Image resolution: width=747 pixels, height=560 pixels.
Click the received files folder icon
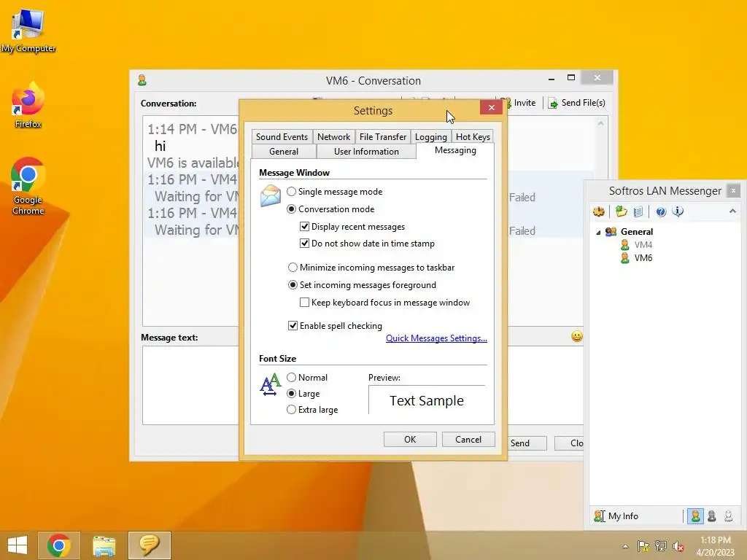621,211
